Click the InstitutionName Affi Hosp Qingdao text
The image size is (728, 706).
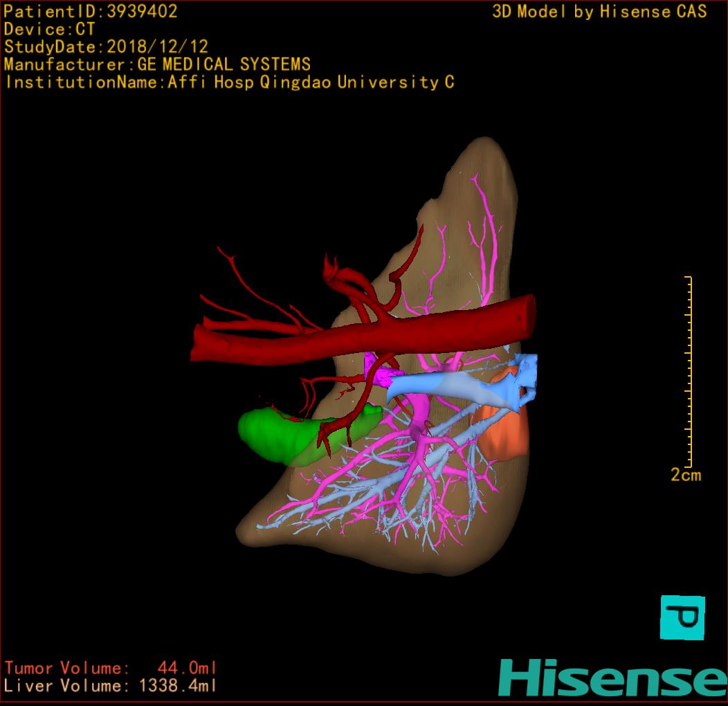pyautogui.click(x=230, y=82)
